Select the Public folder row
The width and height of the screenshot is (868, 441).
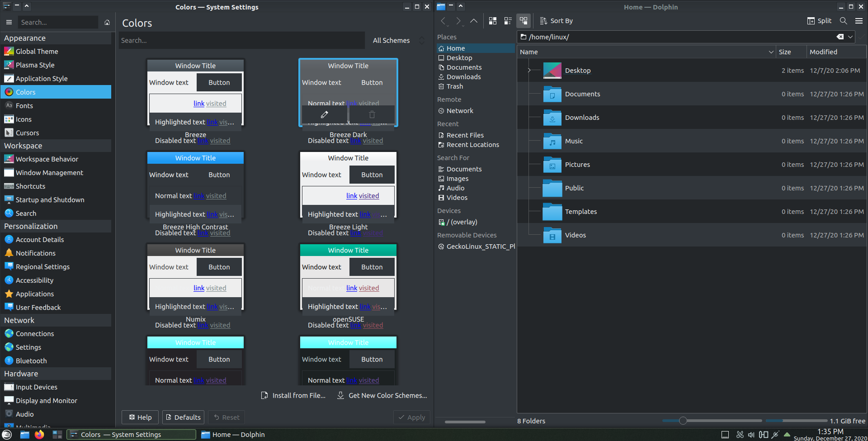(x=692, y=188)
